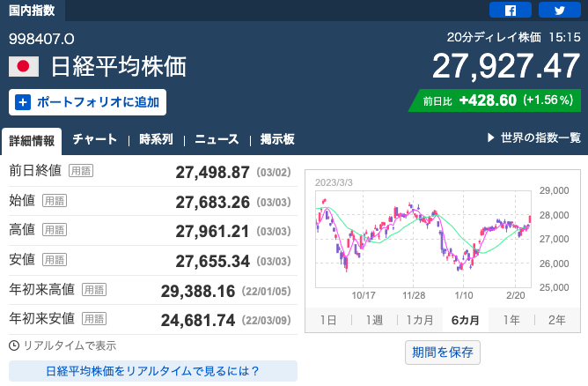The width and height of the screenshot is (588, 386).
Task: Select the 1年 chart period
Action: tap(511, 320)
